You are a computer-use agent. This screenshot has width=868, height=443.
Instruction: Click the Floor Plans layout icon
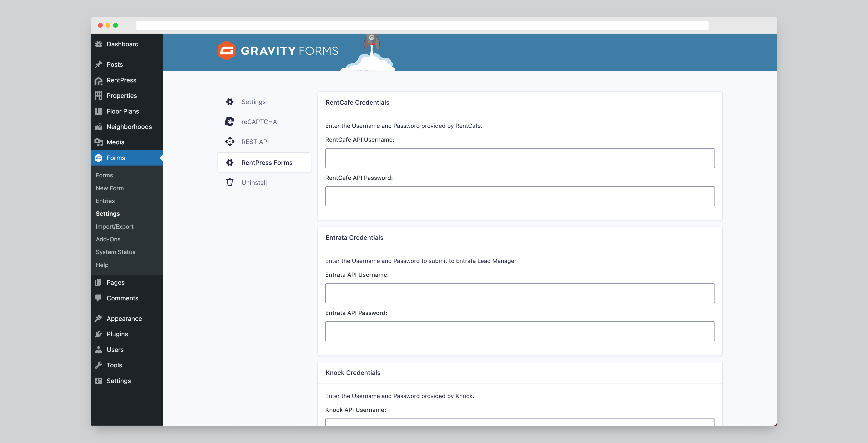tap(98, 111)
